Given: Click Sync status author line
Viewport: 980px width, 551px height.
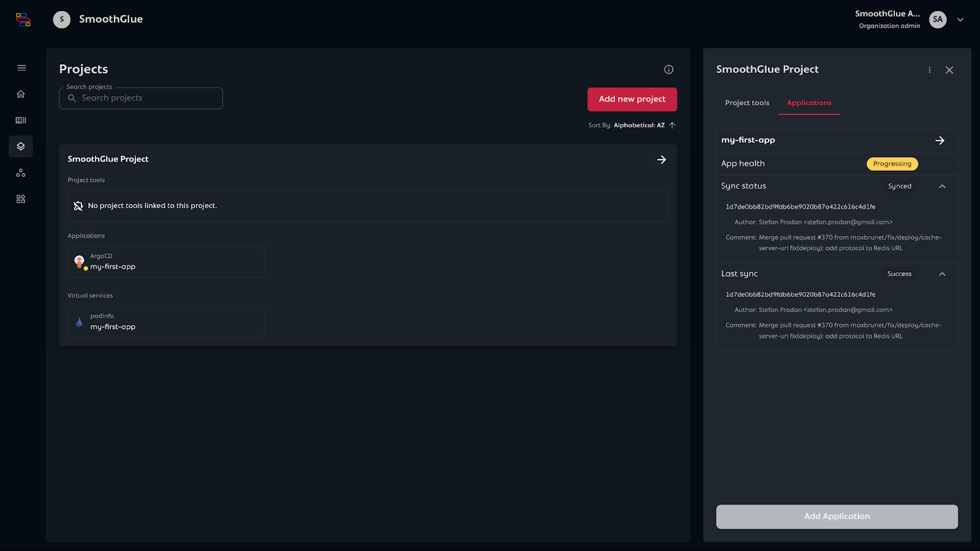Looking at the screenshot, I should (813, 222).
